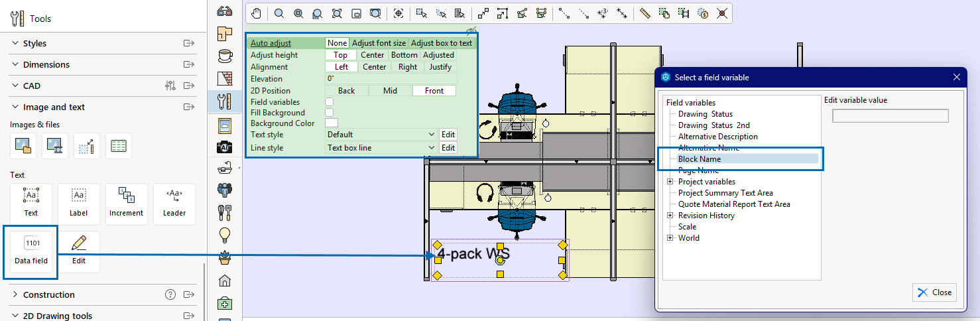The image size is (980, 321).
Task: Select Block Name field variable
Action: tap(699, 159)
